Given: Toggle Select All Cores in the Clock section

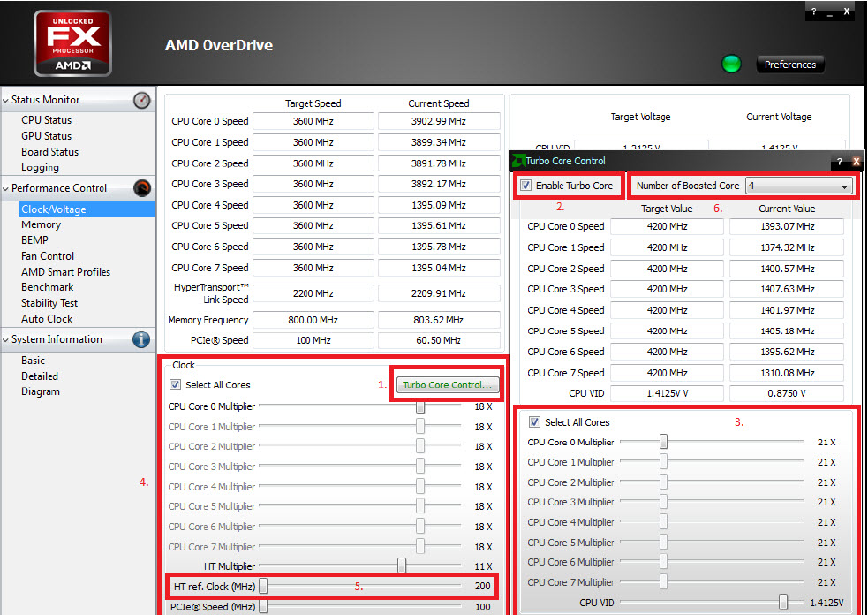Looking at the screenshot, I should pyautogui.click(x=176, y=384).
